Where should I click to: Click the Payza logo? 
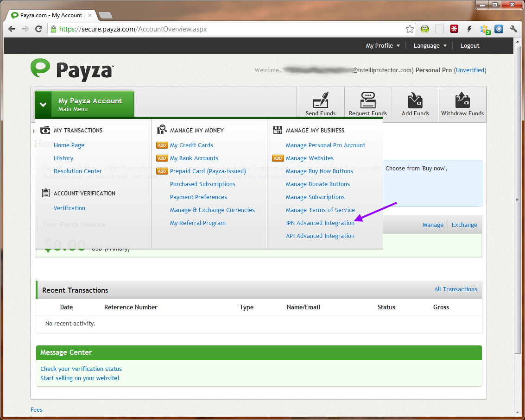[72, 69]
